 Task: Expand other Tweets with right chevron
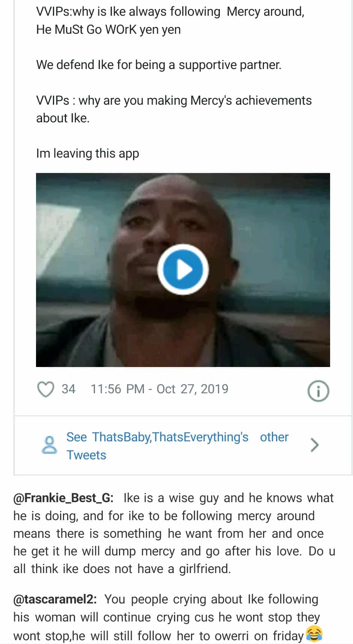point(314,445)
